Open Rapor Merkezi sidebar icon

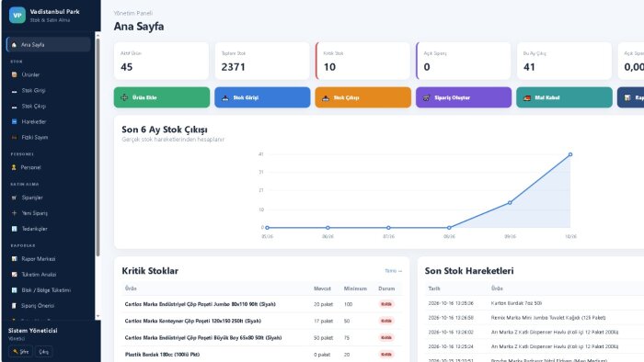(14, 259)
